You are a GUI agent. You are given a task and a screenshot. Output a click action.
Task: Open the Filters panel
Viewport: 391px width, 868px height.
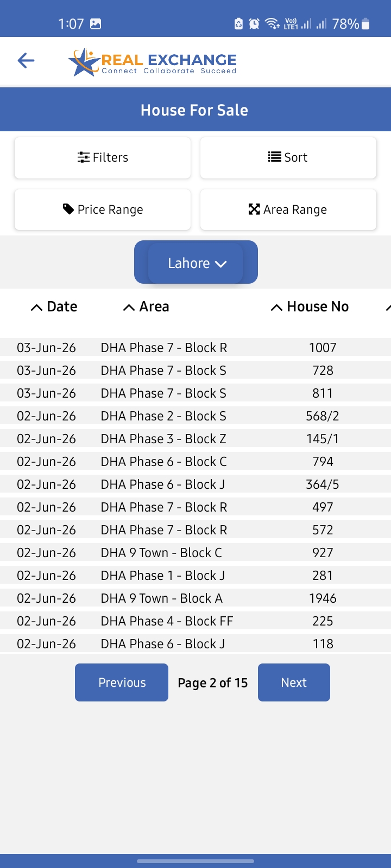pyautogui.click(x=103, y=157)
